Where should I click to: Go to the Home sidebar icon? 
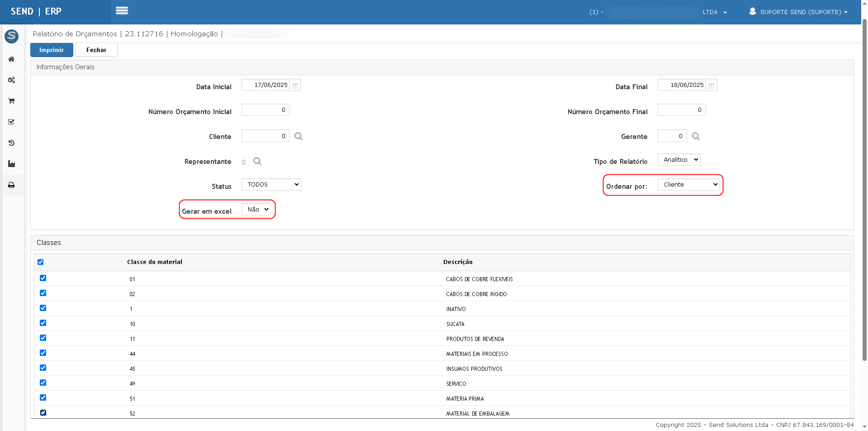pos(11,59)
